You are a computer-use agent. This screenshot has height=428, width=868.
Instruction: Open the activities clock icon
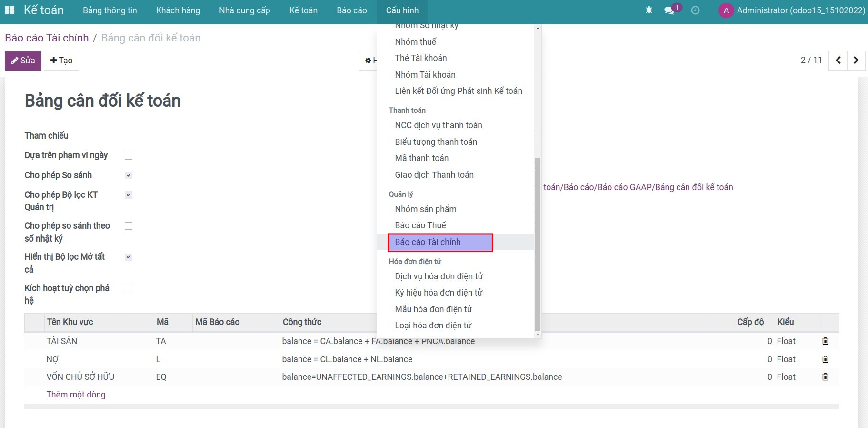pyautogui.click(x=695, y=10)
